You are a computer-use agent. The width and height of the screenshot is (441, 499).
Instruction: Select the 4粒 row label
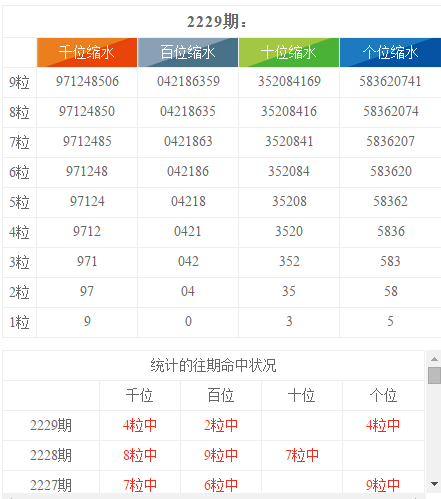[x=19, y=232]
